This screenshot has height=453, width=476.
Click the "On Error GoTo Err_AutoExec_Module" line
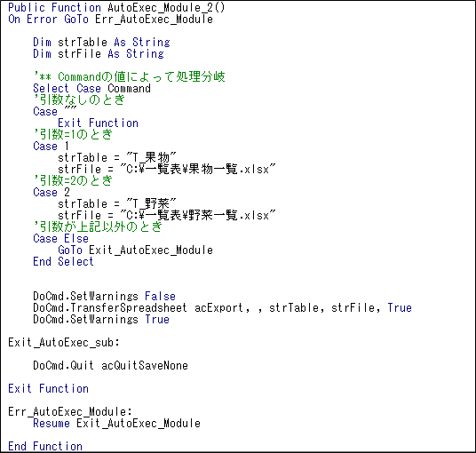coord(110,20)
